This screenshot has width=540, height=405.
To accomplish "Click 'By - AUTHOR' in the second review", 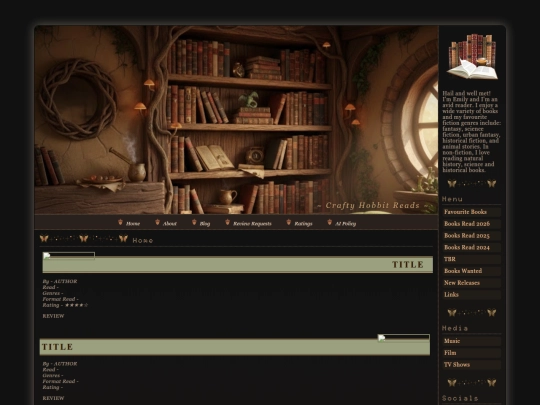I will point(60,364).
